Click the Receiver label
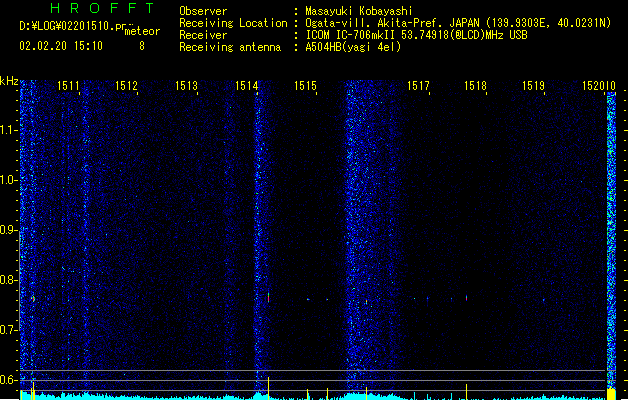Viewport: 629px width, 400px height. point(203,35)
